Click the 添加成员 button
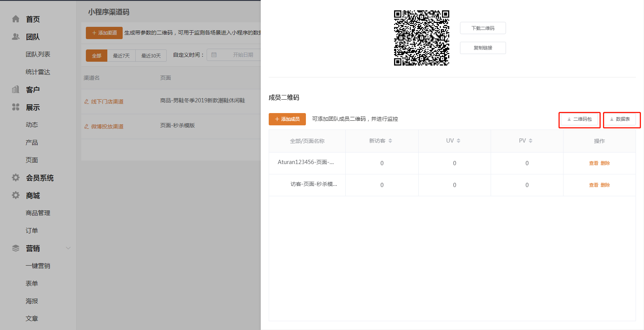 287,119
